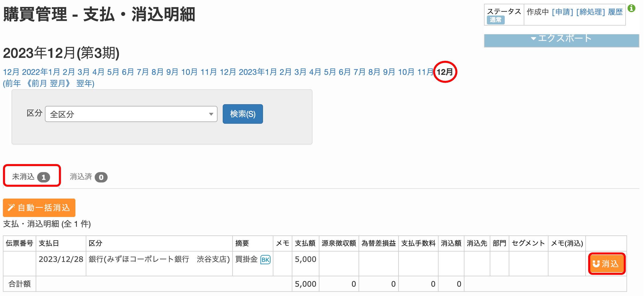Click the 合計額 row label
The image size is (644, 297).
pyautogui.click(x=20, y=284)
